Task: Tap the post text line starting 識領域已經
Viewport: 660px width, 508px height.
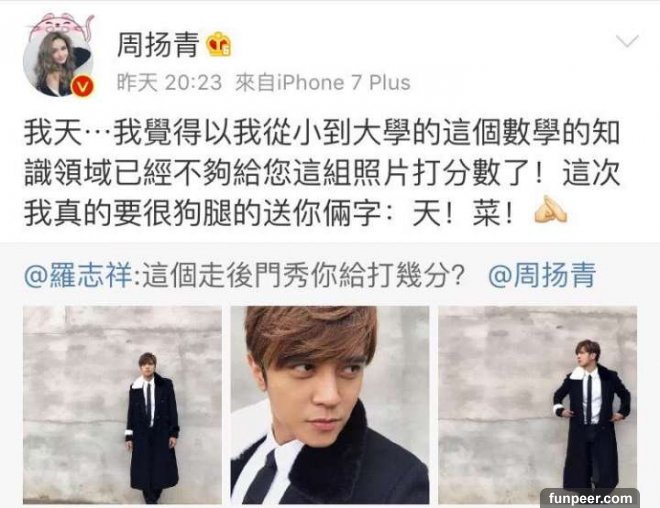Action: click(322, 173)
